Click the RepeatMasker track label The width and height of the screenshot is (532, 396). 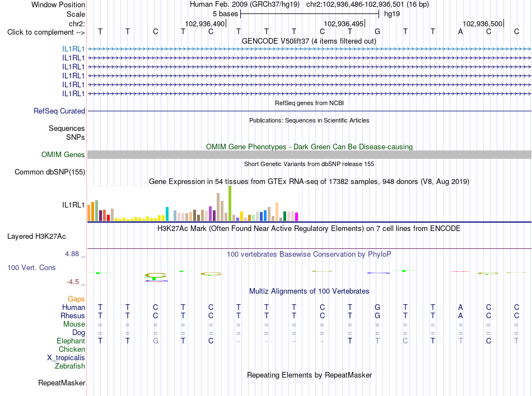tap(62, 383)
